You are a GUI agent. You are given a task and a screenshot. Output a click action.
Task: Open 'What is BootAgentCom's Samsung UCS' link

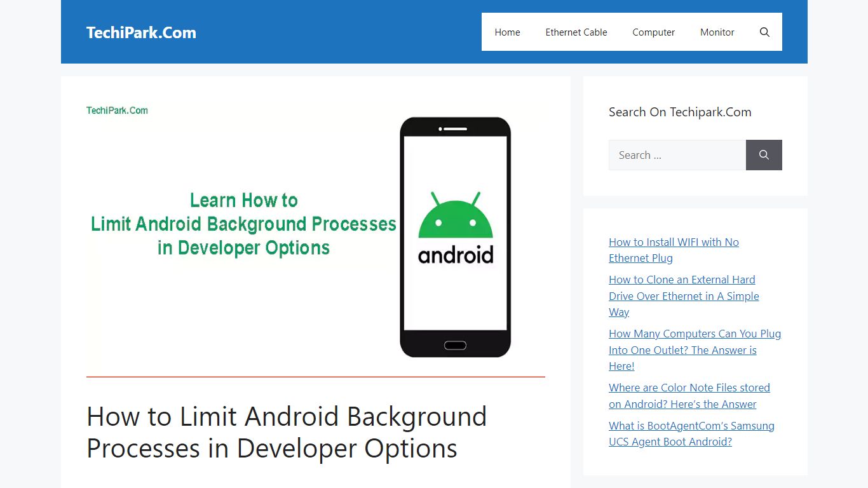click(x=691, y=434)
